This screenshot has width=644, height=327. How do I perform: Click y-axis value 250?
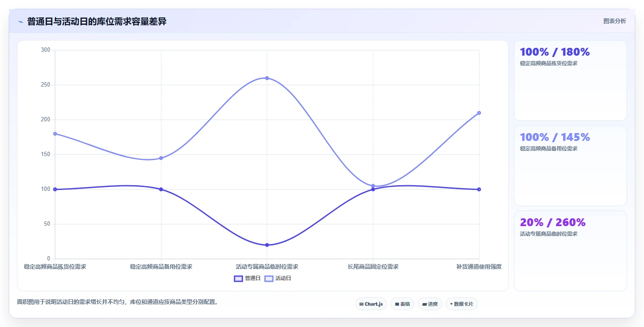click(46, 85)
